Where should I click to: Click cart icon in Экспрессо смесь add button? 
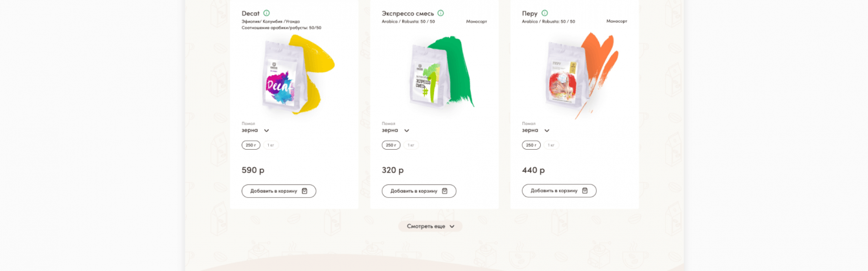(x=444, y=191)
